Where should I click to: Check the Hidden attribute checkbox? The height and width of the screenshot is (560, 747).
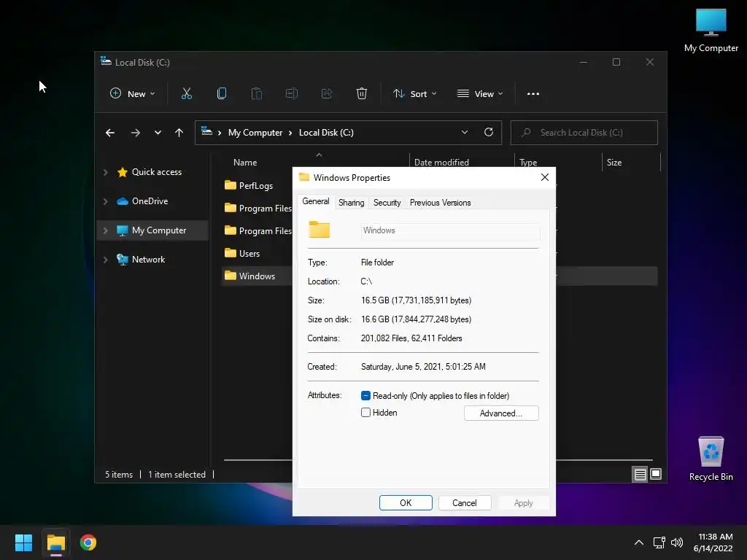click(x=366, y=413)
